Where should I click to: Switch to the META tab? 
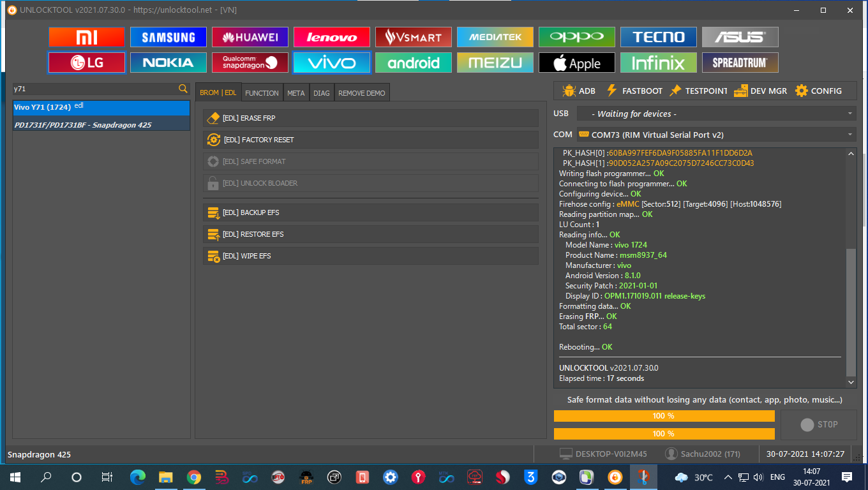(296, 93)
